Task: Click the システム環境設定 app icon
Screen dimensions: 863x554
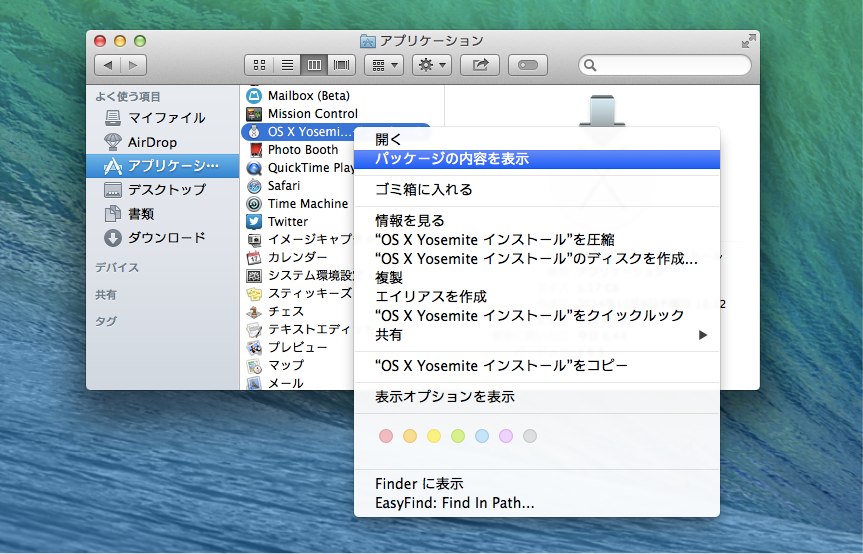Action: (254, 276)
